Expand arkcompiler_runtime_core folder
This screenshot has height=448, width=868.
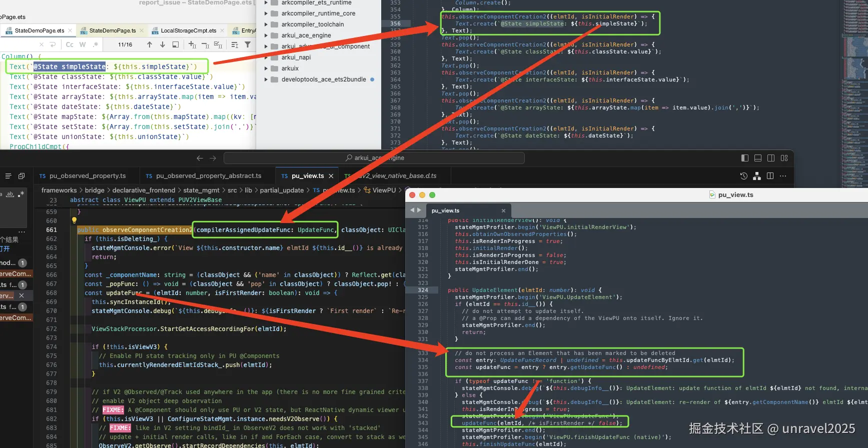point(266,13)
